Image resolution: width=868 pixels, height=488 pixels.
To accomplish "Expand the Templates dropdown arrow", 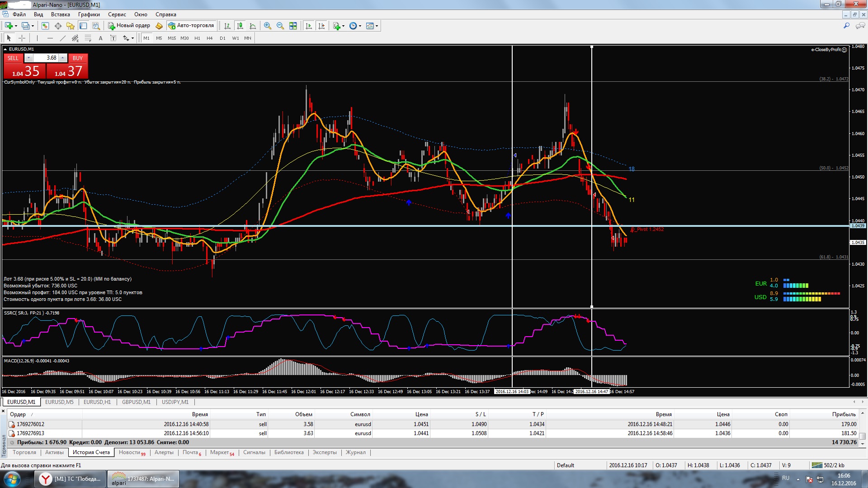I will click(x=377, y=26).
